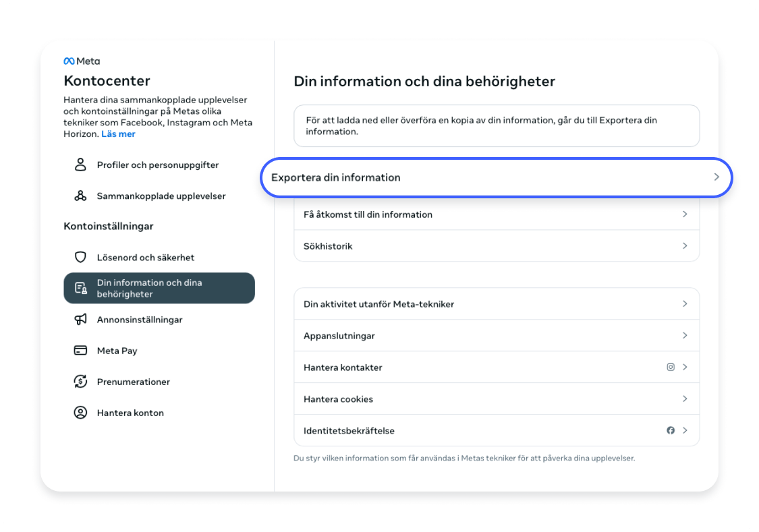Open Din aktivitet utanför Meta-tekniker
The width and height of the screenshot is (759, 532).
pyautogui.click(x=497, y=303)
